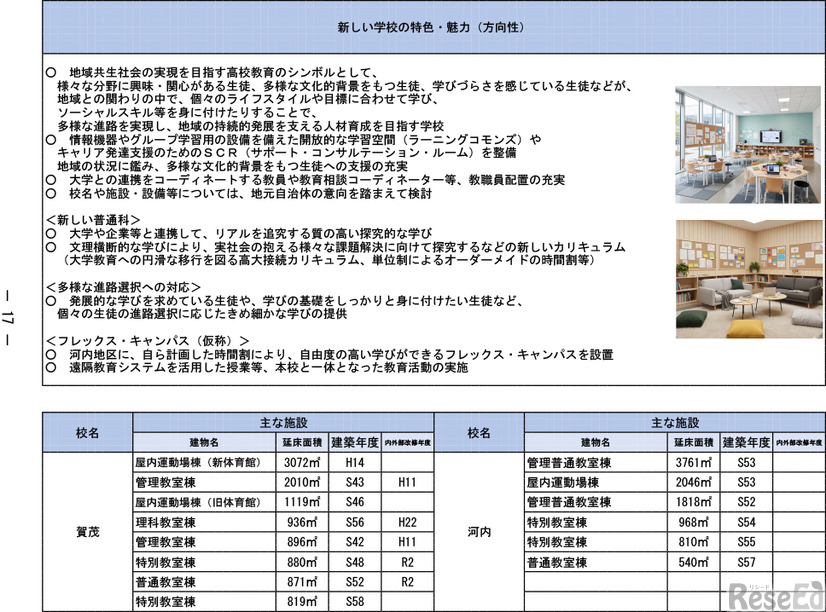Select the heading '＜新しい普通科＞'
The image size is (826, 612).
point(93,220)
